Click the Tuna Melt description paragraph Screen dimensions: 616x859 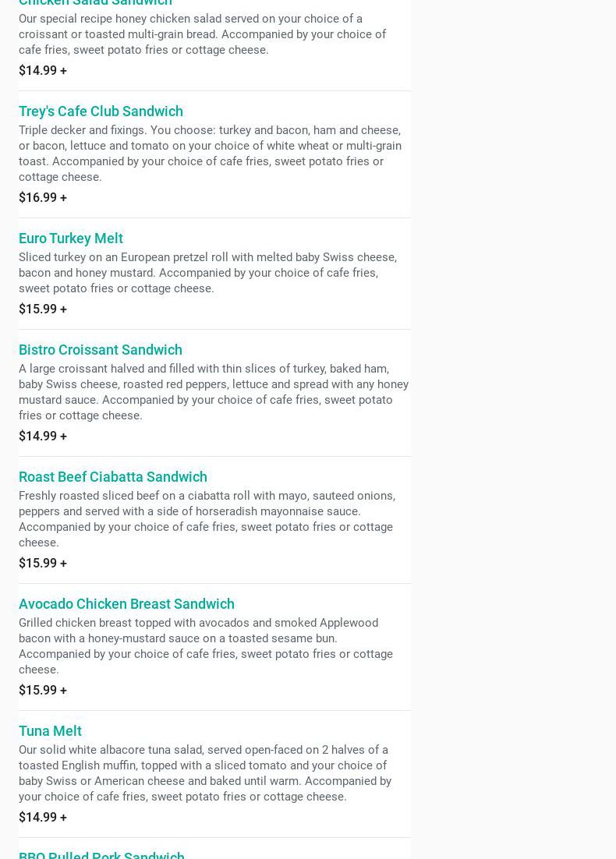point(205,773)
